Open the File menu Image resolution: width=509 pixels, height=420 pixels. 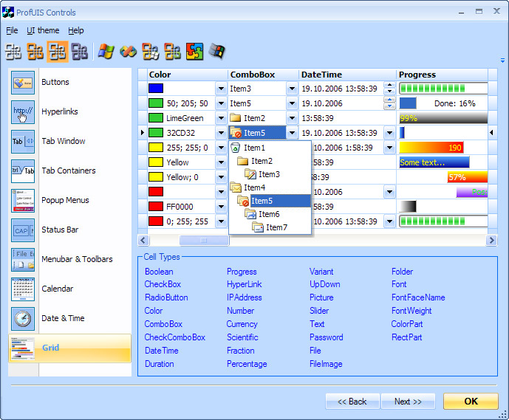tap(12, 30)
